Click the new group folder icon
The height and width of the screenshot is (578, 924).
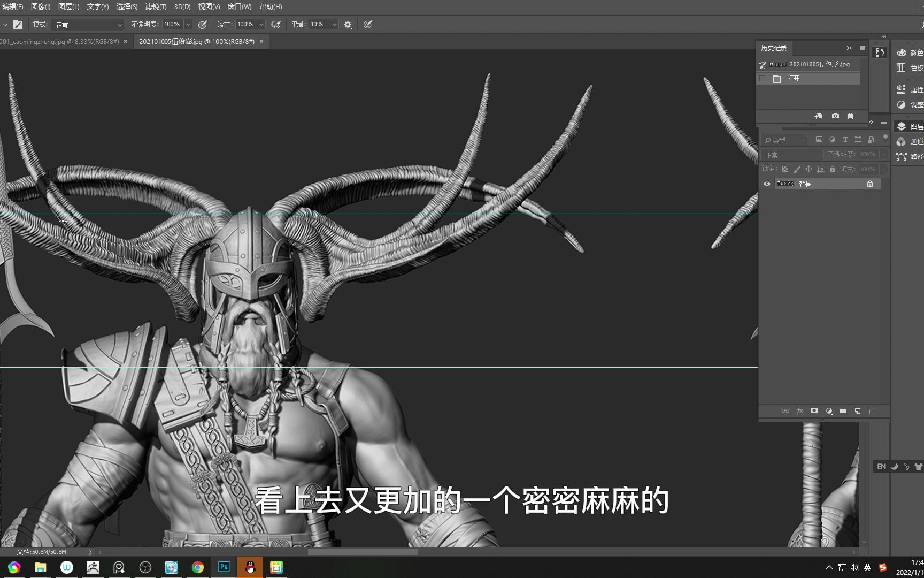point(843,410)
